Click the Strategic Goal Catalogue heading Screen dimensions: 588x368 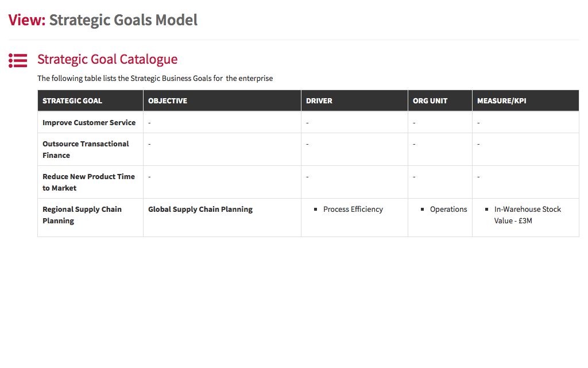(x=107, y=59)
